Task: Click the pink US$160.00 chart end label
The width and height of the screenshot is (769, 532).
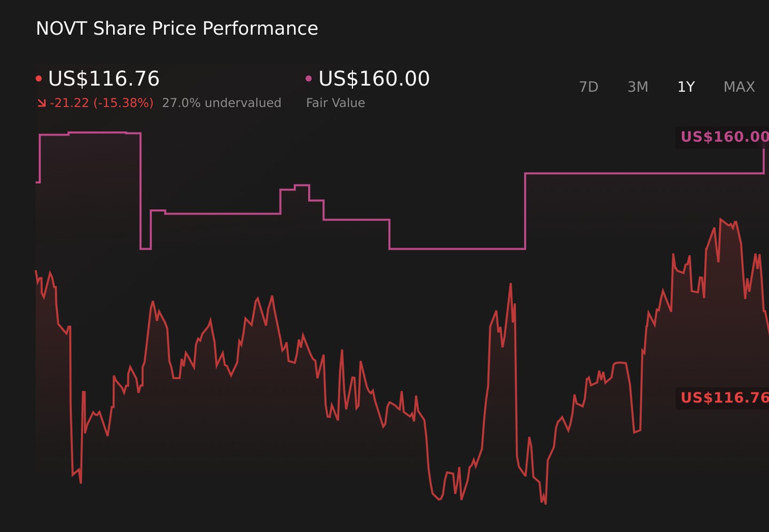Action: click(x=724, y=137)
